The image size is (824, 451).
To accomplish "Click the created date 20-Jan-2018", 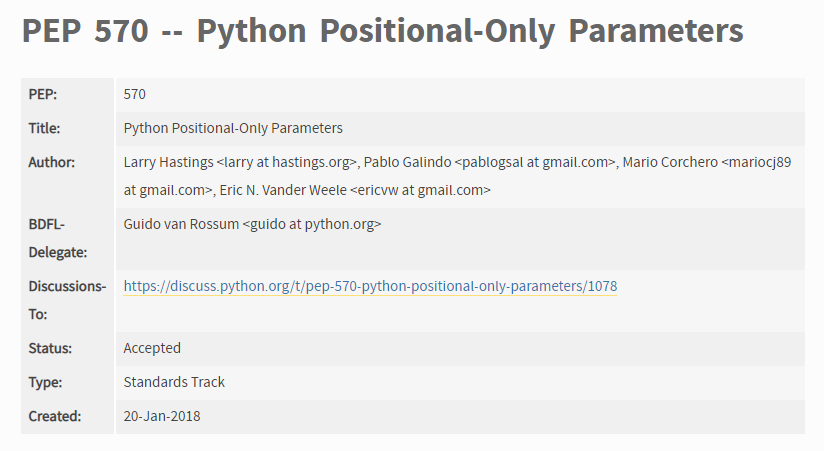I will [x=162, y=416].
